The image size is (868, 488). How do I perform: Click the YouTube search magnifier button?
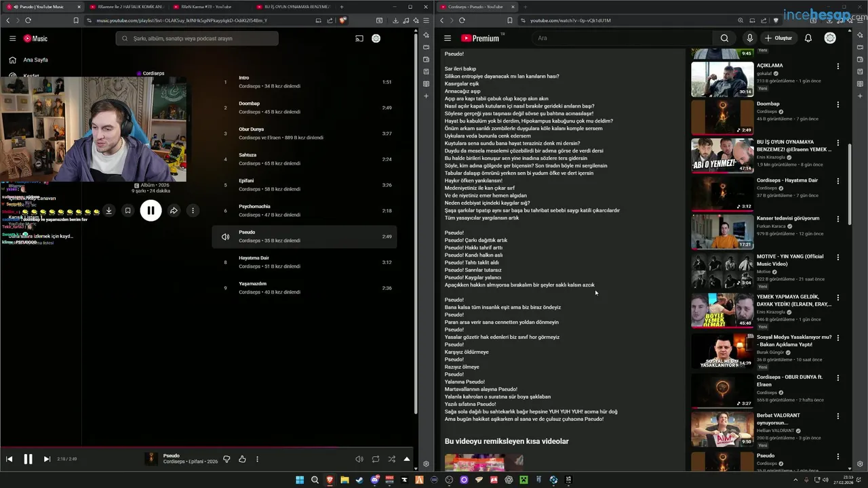[x=724, y=38]
